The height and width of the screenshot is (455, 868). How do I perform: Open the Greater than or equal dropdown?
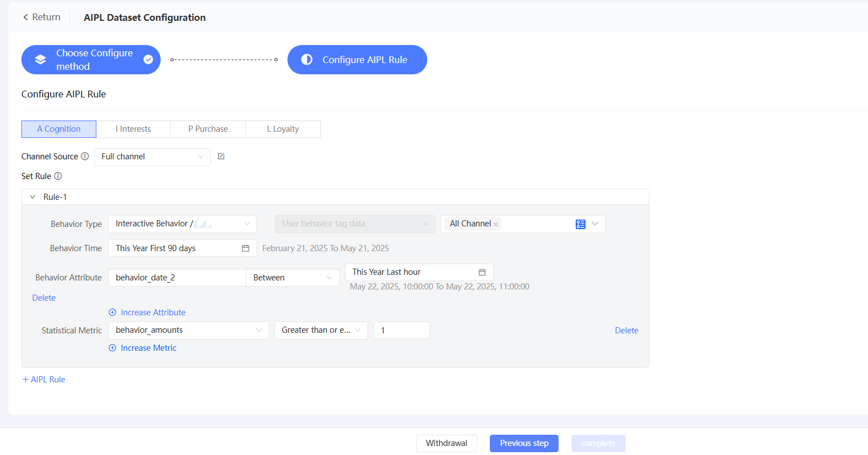321,331
